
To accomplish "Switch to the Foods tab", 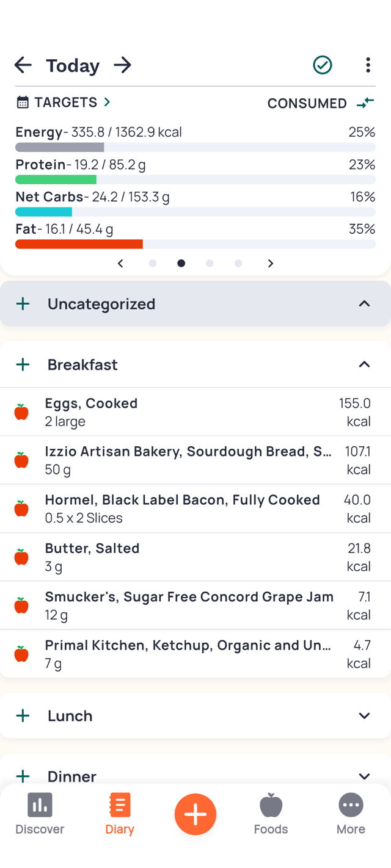I will point(271,814).
